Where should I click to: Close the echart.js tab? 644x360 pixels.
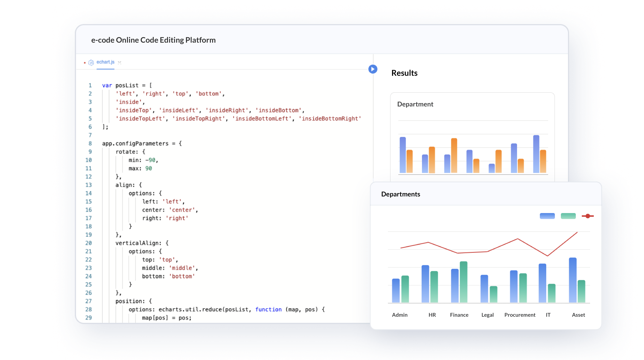120,63
